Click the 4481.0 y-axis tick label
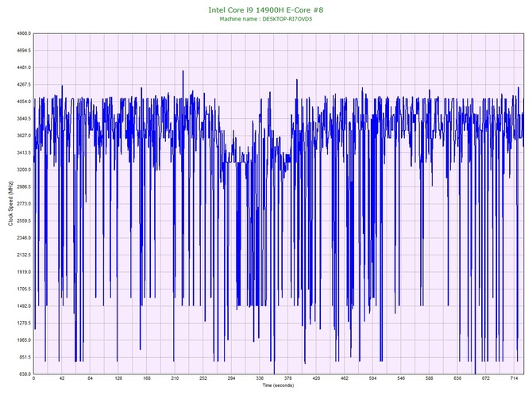 click(x=23, y=67)
